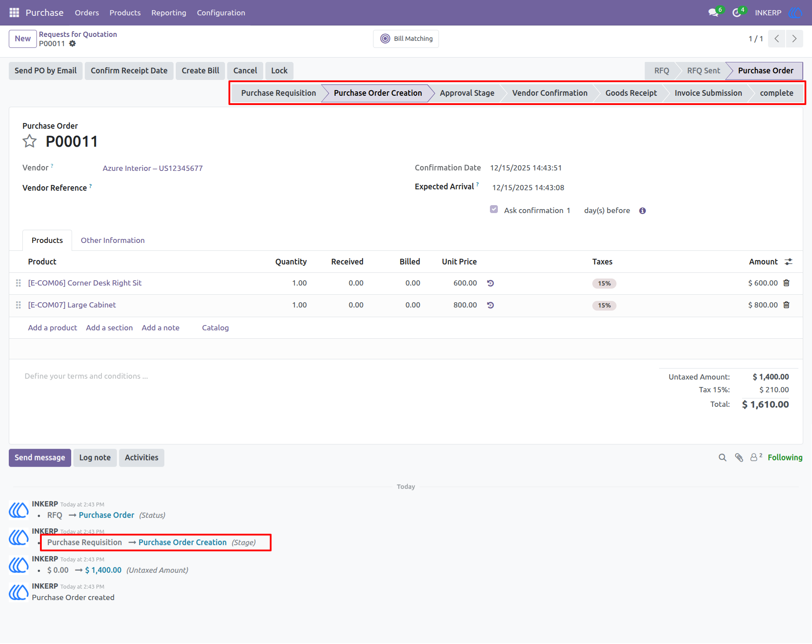Select the Approval Stage status step
This screenshot has height=644, width=812.
[x=467, y=93]
